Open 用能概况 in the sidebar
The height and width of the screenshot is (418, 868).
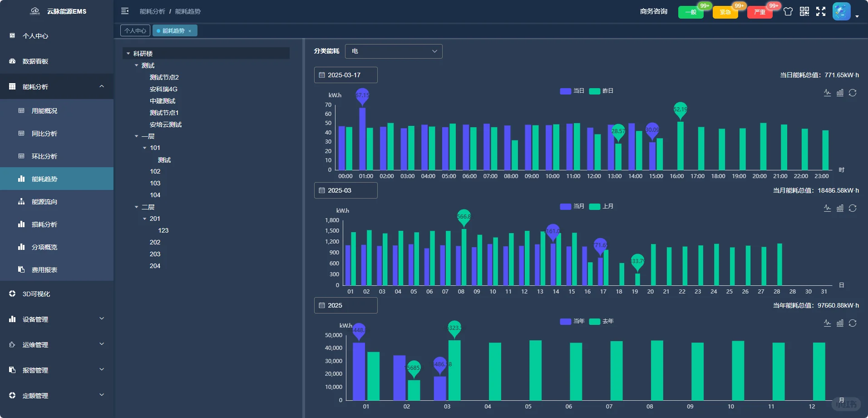click(x=57, y=111)
